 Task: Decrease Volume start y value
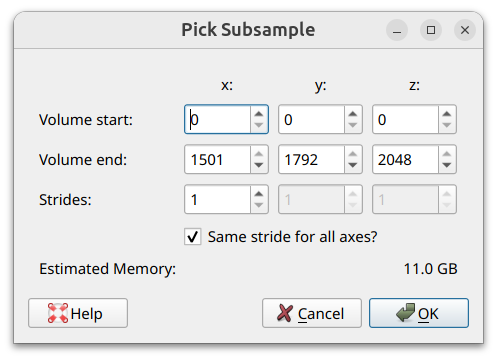coord(353,126)
